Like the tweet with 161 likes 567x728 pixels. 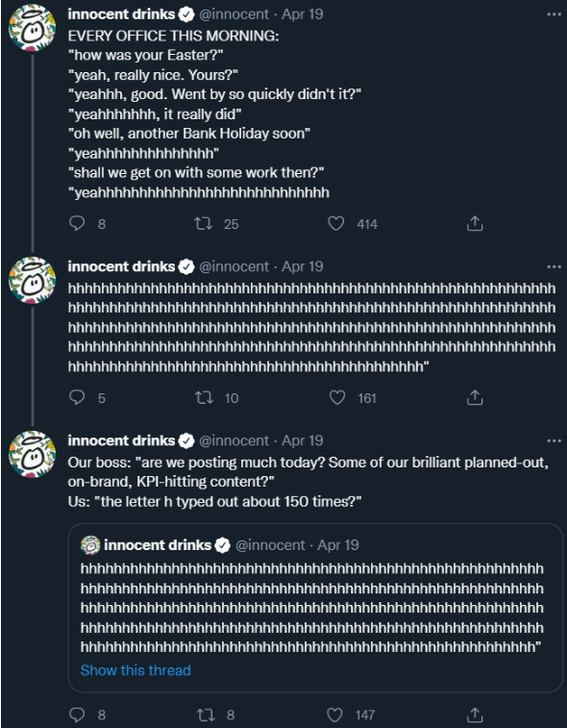pos(337,397)
